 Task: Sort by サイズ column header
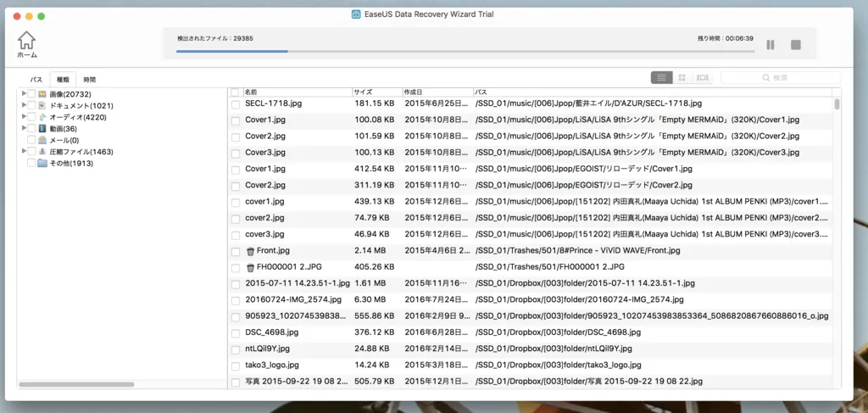pos(377,92)
